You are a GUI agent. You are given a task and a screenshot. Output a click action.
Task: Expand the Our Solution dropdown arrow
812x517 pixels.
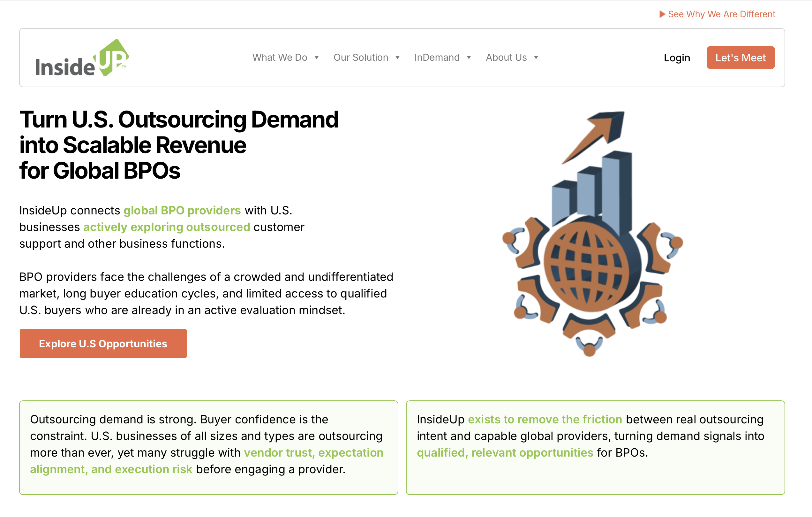point(398,58)
